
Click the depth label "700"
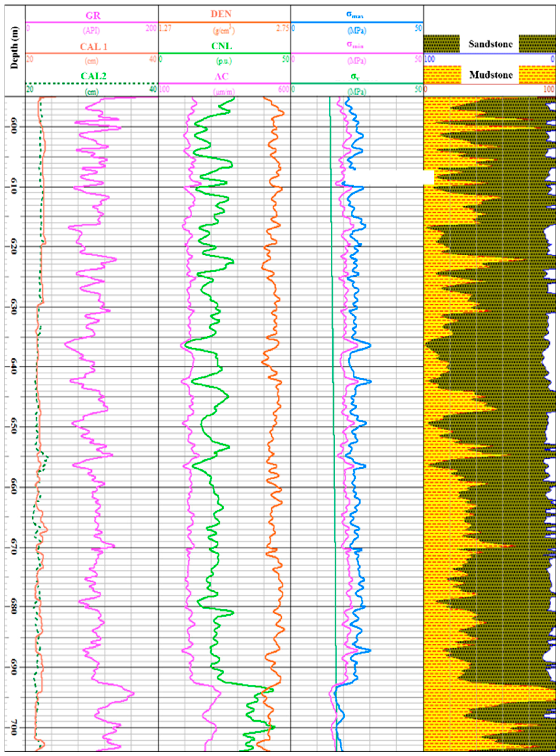(15, 728)
